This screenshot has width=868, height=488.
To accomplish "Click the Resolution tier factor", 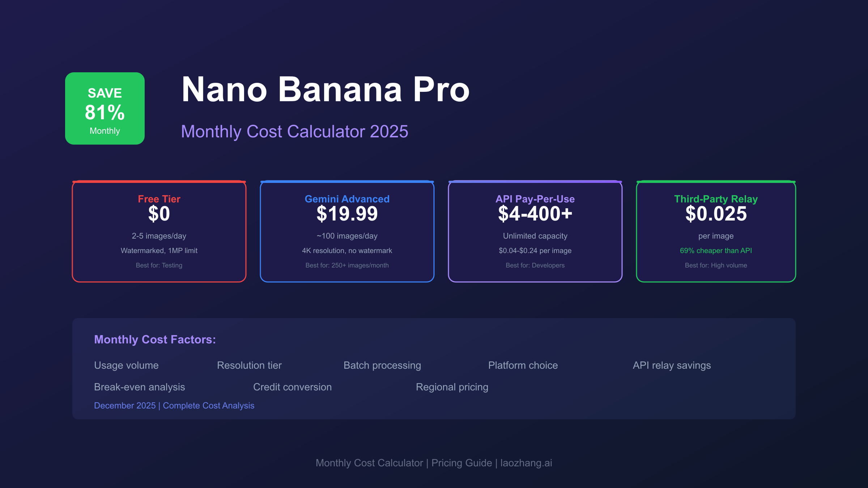I will [x=249, y=365].
